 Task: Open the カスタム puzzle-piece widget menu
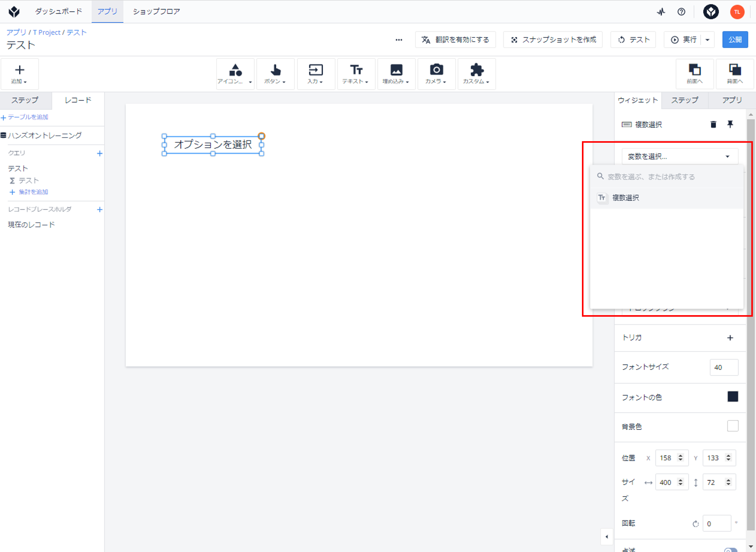[477, 74]
